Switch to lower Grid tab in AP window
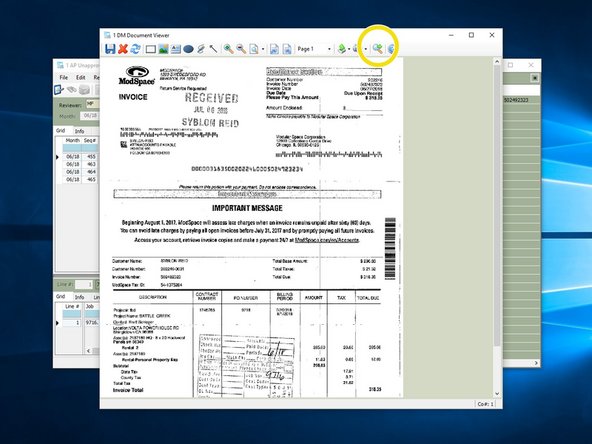The width and height of the screenshot is (592, 444). 60,296
